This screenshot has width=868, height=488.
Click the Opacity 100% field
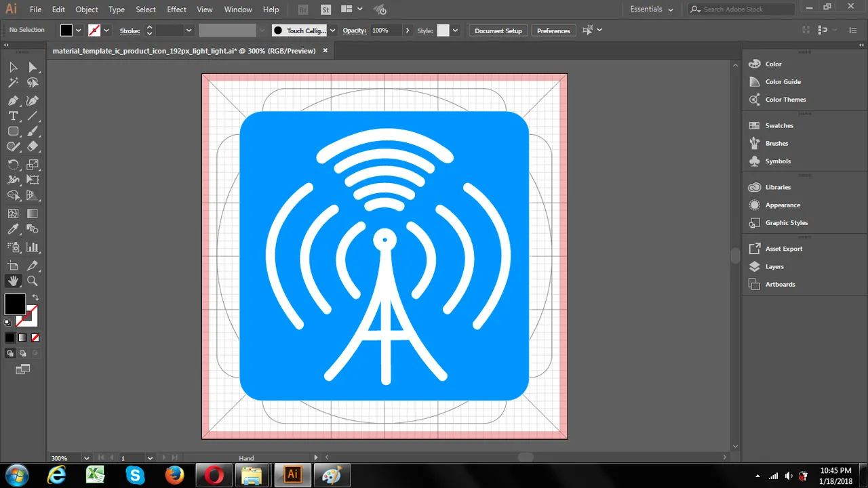point(385,30)
